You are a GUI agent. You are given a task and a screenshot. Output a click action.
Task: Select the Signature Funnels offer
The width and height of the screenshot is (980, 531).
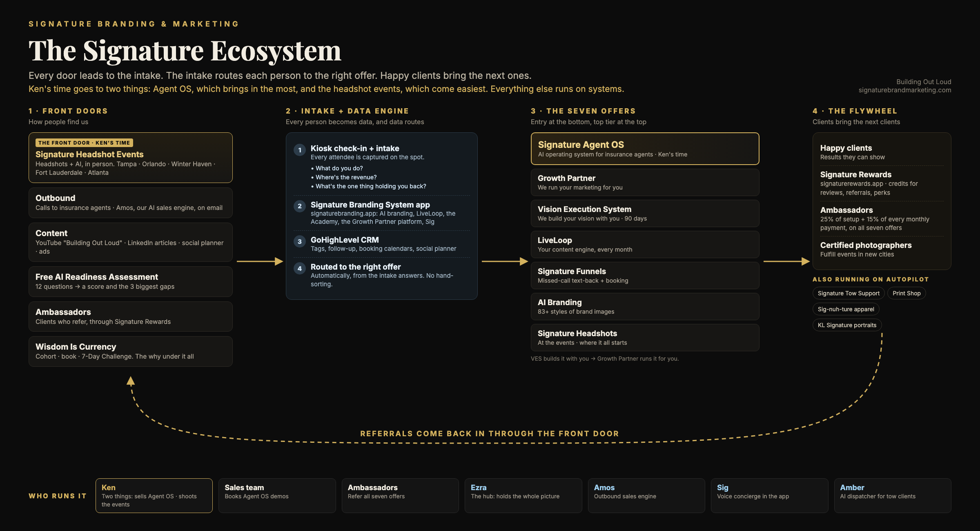click(645, 275)
